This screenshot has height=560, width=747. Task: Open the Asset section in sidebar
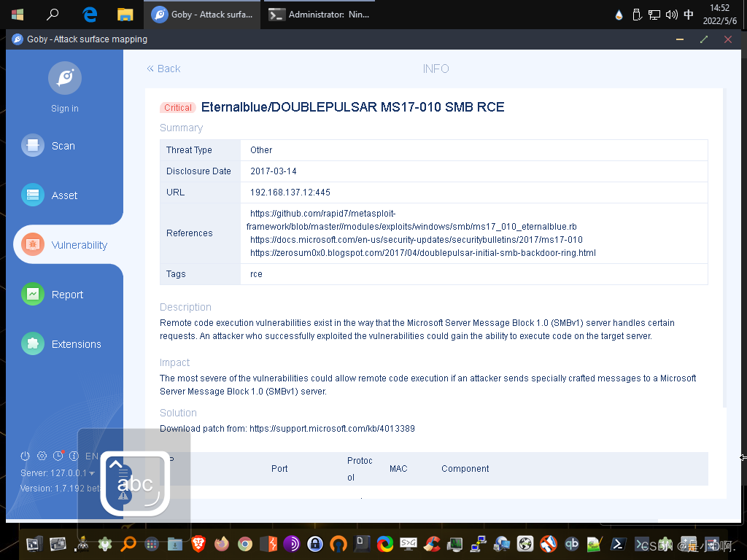49,195
